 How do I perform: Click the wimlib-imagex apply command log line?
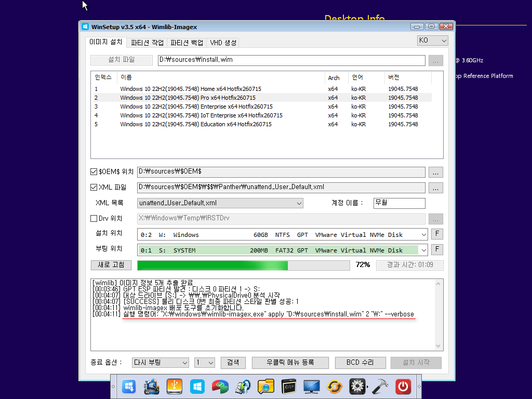pyautogui.click(x=253, y=314)
